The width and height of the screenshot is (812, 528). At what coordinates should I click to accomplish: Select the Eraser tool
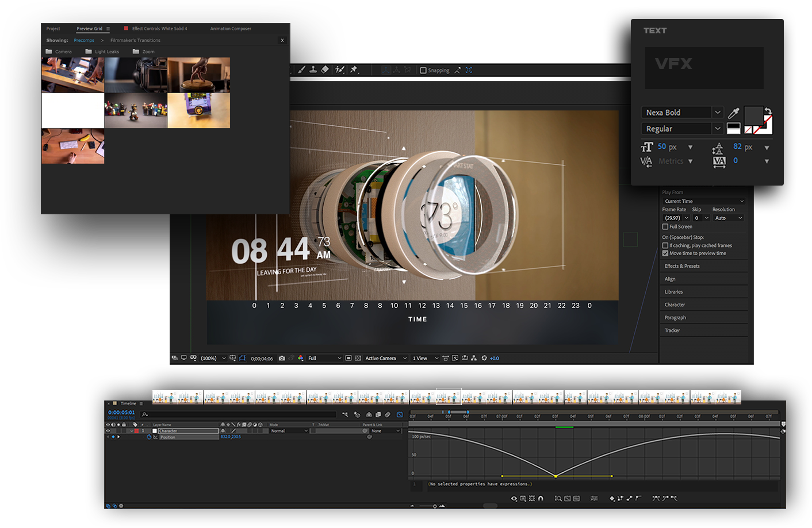(325, 70)
